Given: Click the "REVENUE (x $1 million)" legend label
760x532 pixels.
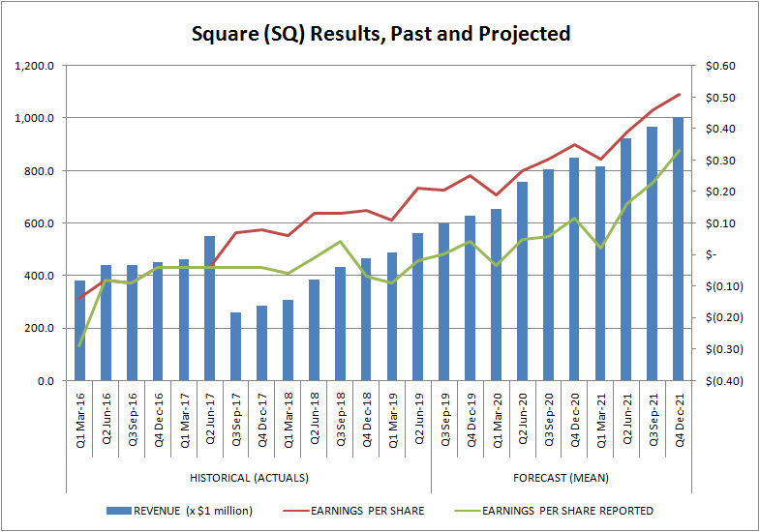Looking at the screenshot, I should click(193, 511).
